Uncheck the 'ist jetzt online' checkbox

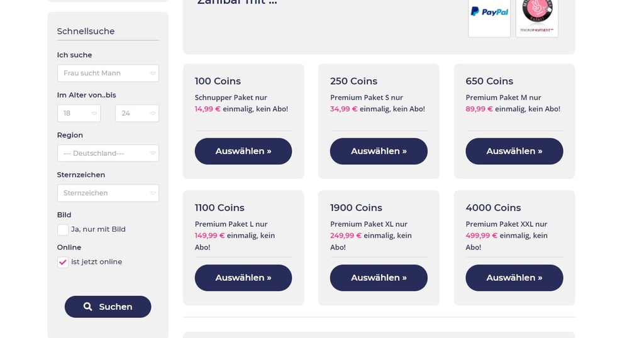(63, 262)
